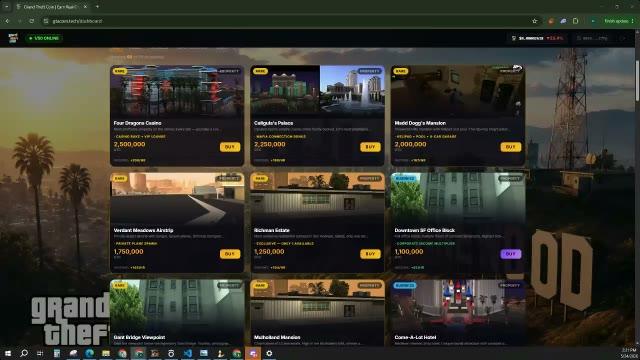Click the 1,250,000 price on Richman Estate

tap(269, 251)
